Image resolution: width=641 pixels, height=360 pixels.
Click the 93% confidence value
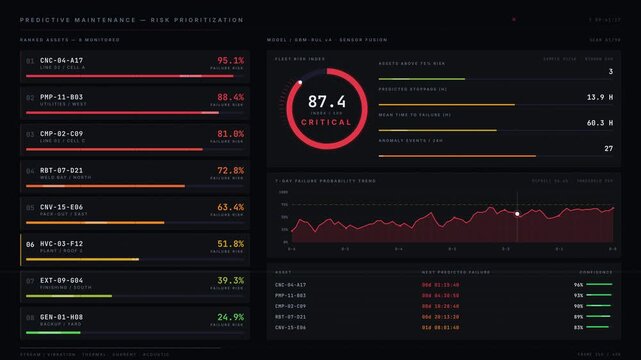[x=578, y=295]
